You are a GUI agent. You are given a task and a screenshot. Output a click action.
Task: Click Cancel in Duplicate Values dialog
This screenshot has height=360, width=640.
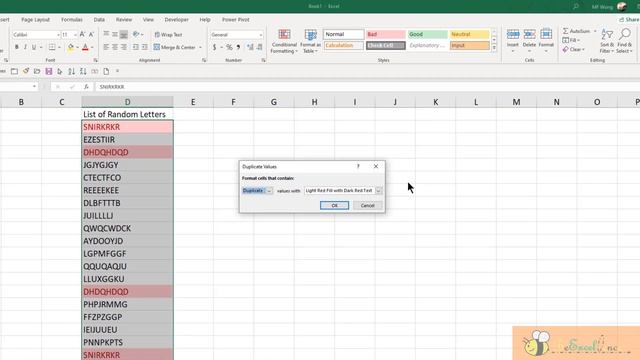pos(367,205)
